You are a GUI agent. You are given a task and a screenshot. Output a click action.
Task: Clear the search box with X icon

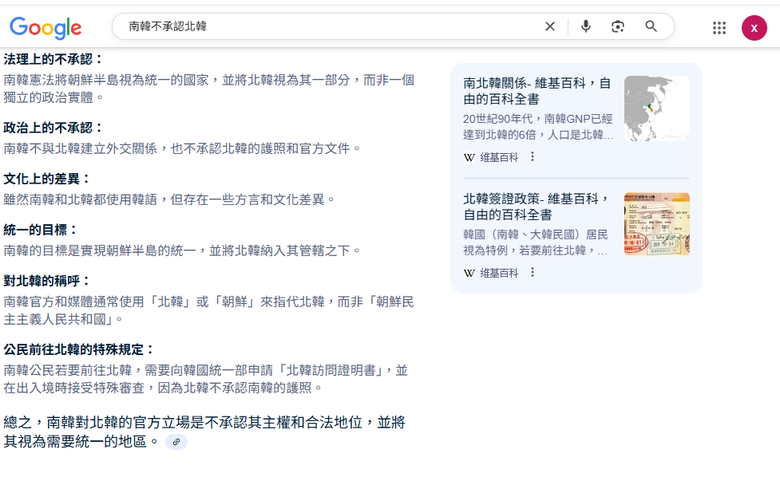coord(550,26)
